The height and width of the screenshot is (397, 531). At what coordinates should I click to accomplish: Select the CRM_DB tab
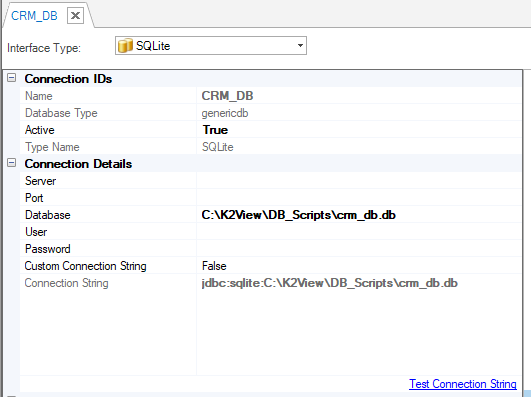click(34, 16)
